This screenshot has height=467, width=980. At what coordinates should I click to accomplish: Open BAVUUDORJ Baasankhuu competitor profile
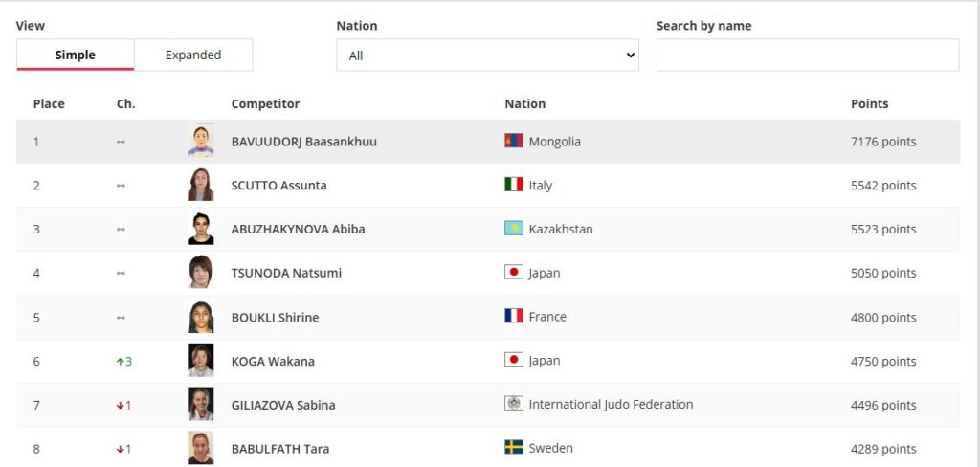[x=303, y=142]
